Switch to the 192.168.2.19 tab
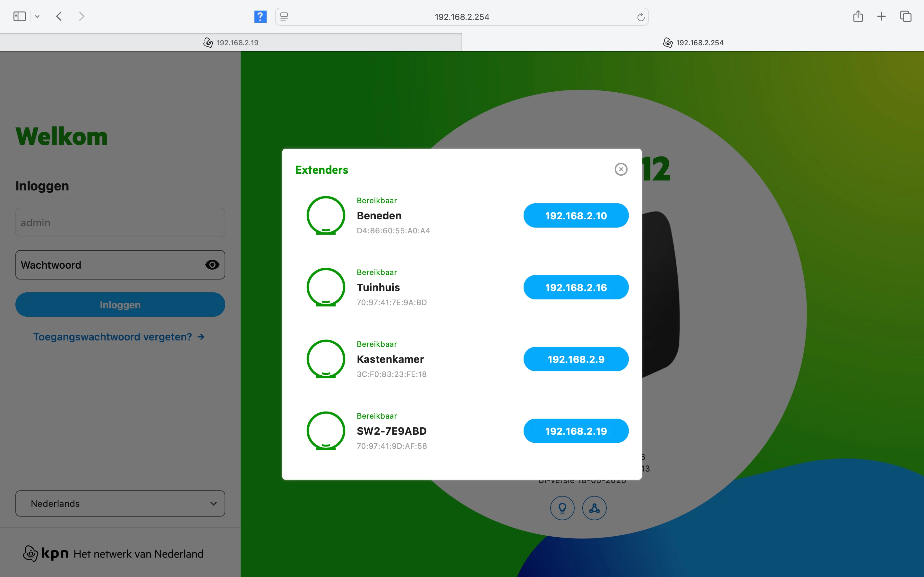 click(x=231, y=42)
